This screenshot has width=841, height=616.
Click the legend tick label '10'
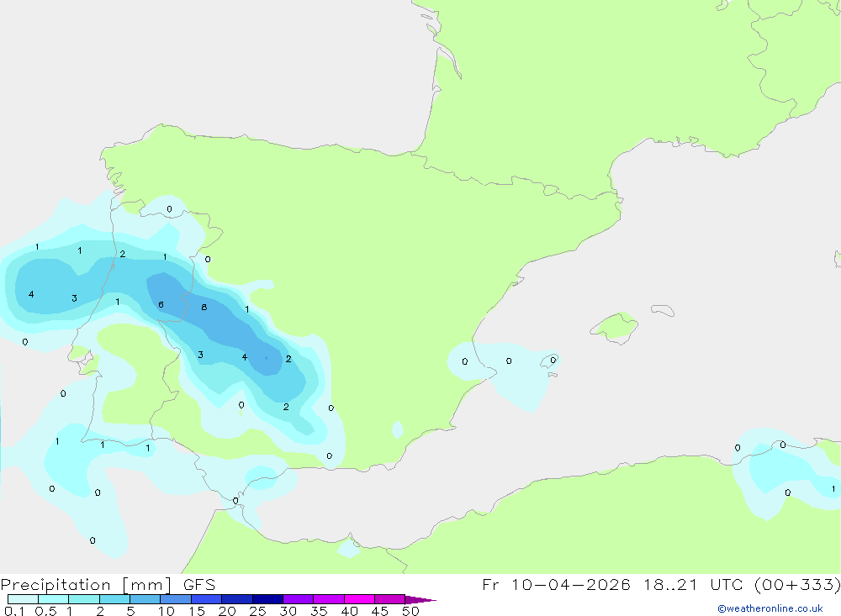[x=167, y=611]
